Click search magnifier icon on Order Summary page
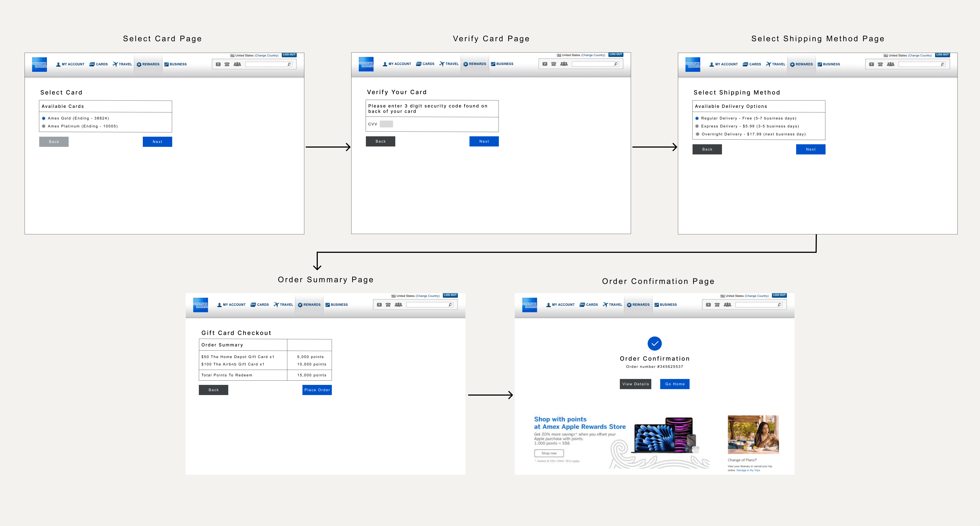Screen dimensions: 980x526 450,305
